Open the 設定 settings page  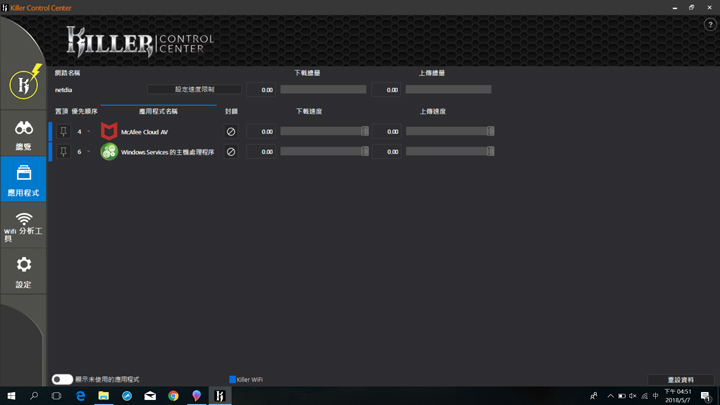pyautogui.click(x=23, y=272)
